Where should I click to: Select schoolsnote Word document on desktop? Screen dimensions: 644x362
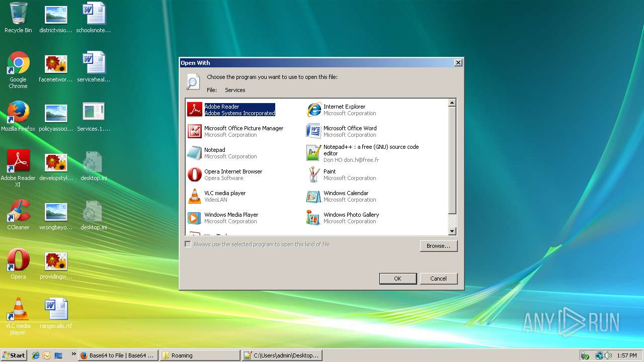[x=94, y=18]
